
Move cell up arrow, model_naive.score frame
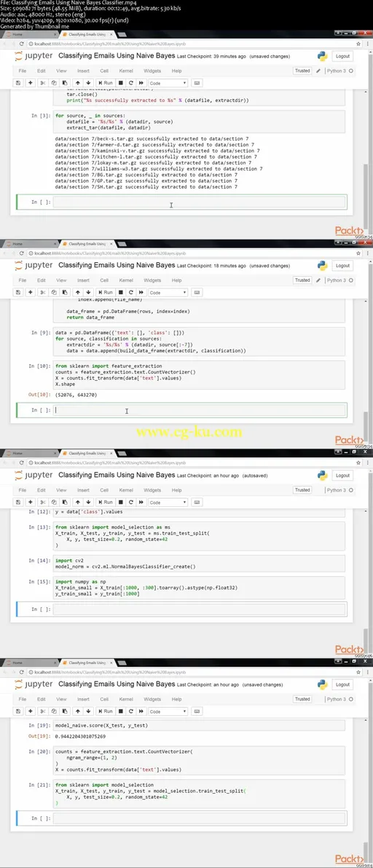point(77,711)
